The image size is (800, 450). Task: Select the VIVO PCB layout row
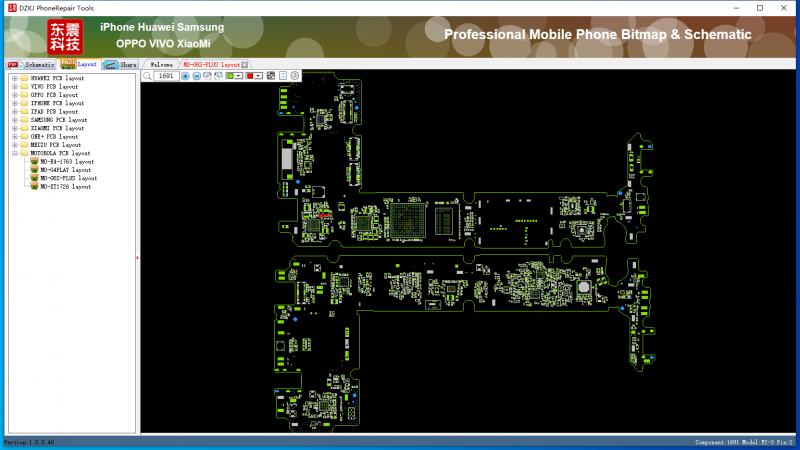coord(54,87)
